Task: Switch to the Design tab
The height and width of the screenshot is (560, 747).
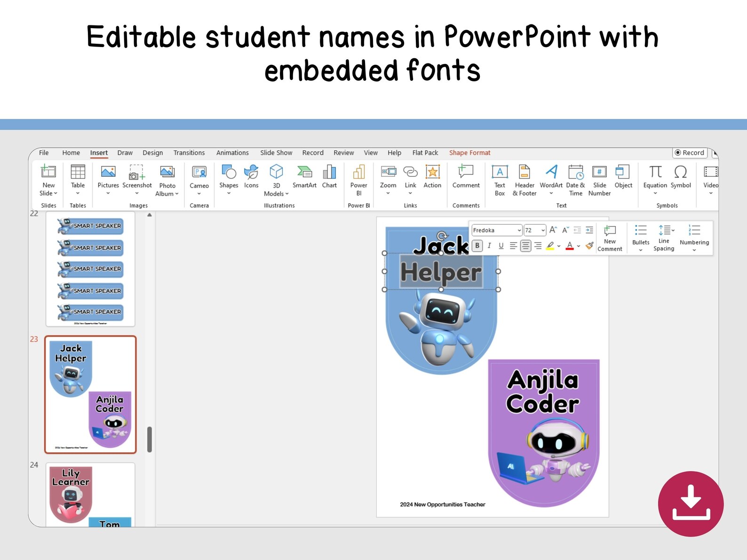Action: [152, 153]
